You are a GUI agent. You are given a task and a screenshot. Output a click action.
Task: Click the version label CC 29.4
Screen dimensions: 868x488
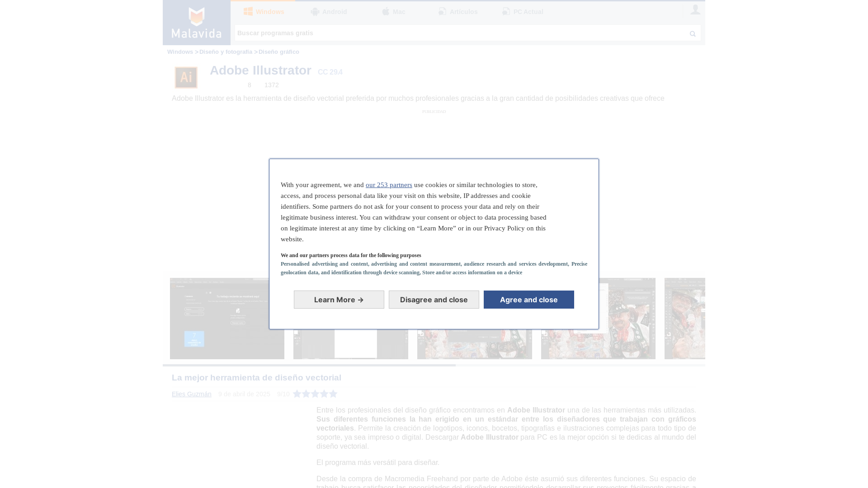point(330,72)
